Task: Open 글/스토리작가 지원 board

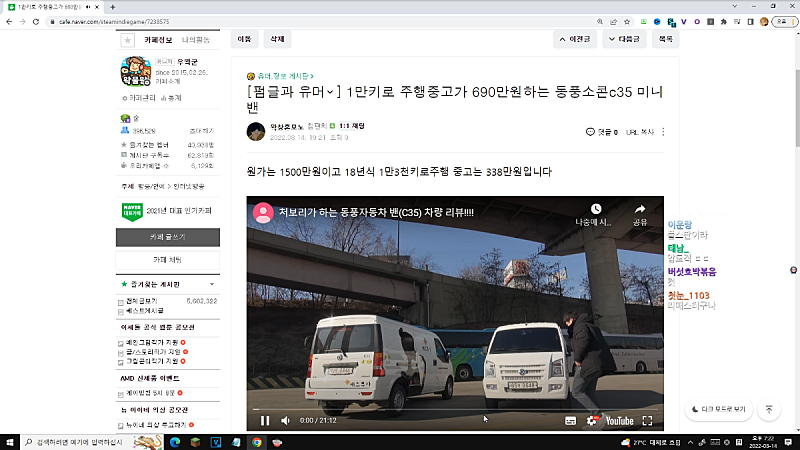Action: (153, 352)
